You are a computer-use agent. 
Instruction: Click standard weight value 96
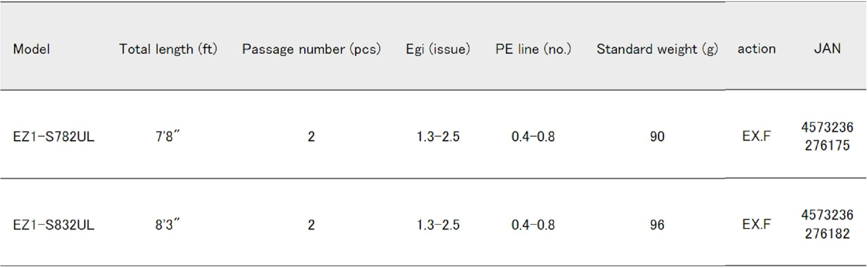tap(657, 225)
